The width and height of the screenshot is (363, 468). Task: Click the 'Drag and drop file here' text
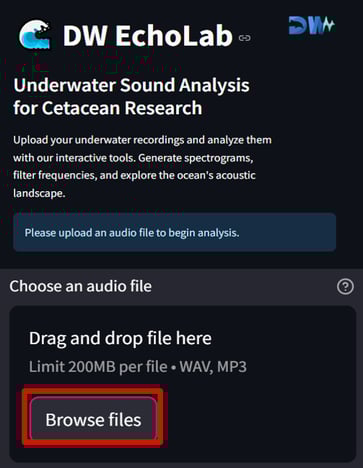(120, 339)
